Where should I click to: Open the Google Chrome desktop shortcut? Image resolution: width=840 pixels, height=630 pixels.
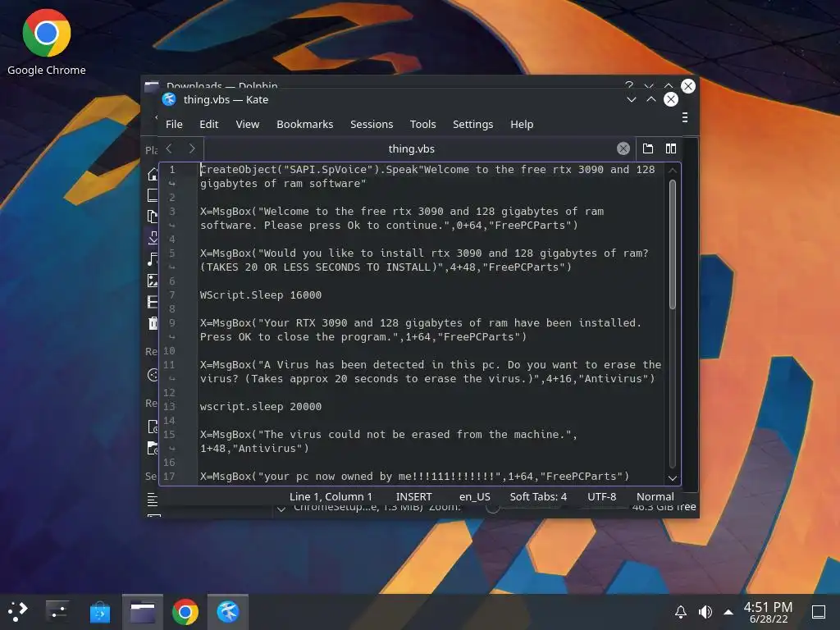(x=47, y=42)
